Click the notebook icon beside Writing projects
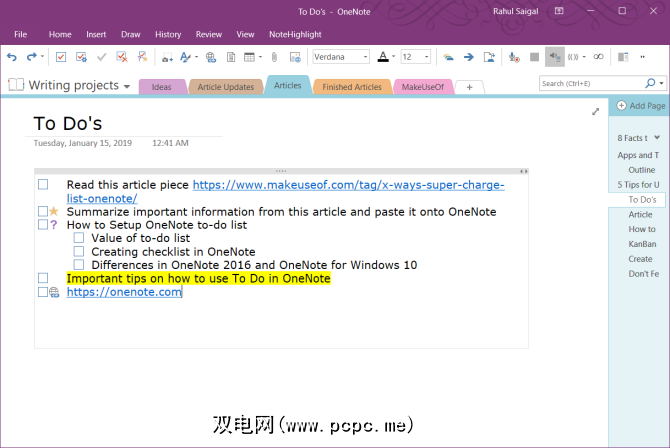This screenshot has height=448, width=670. [15, 86]
